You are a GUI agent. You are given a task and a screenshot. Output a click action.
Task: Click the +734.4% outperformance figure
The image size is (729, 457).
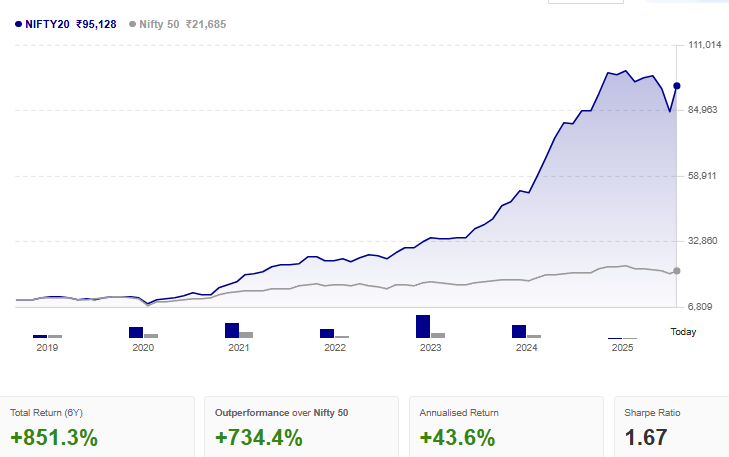[258, 437]
